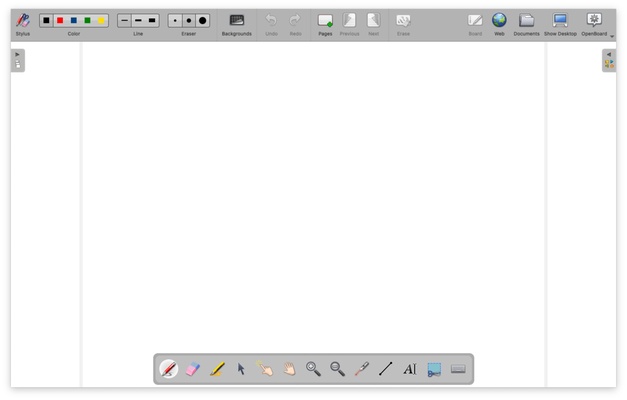The width and height of the screenshot is (627, 400).
Task: Click Erase in top toolbar
Action: pos(403,24)
